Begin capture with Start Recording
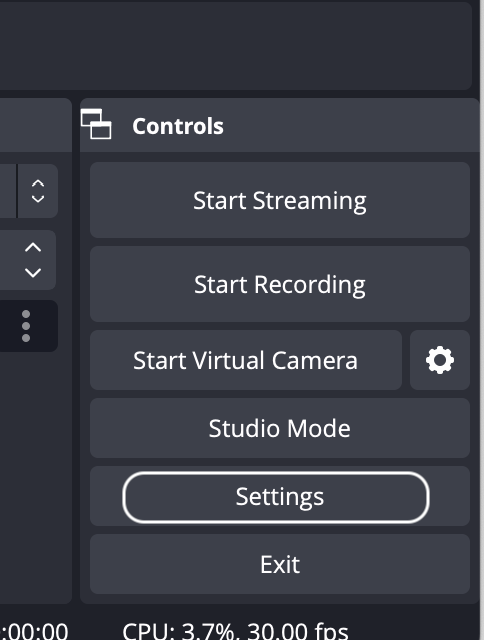 click(x=280, y=284)
